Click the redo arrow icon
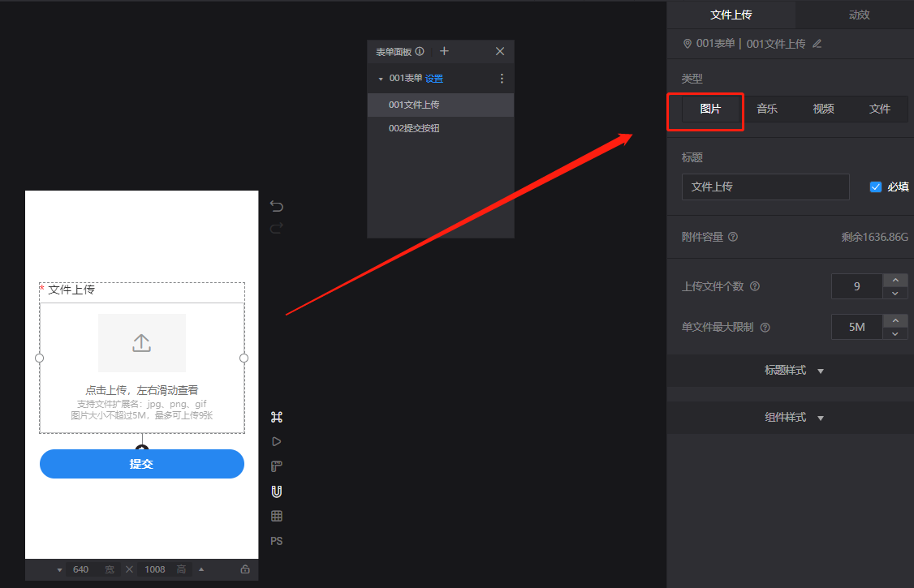 (276, 228)
